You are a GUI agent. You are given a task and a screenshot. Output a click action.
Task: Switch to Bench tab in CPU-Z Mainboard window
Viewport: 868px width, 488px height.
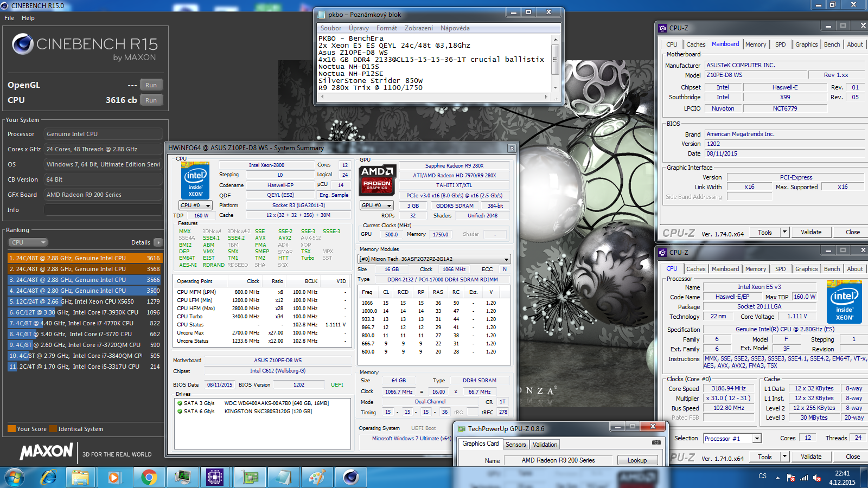(832, 44)
